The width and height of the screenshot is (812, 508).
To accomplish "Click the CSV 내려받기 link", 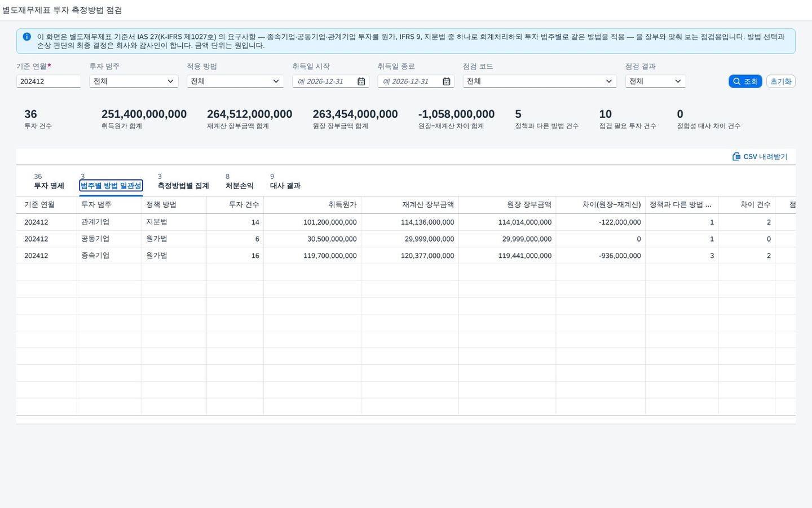I will tap(760, 156).
